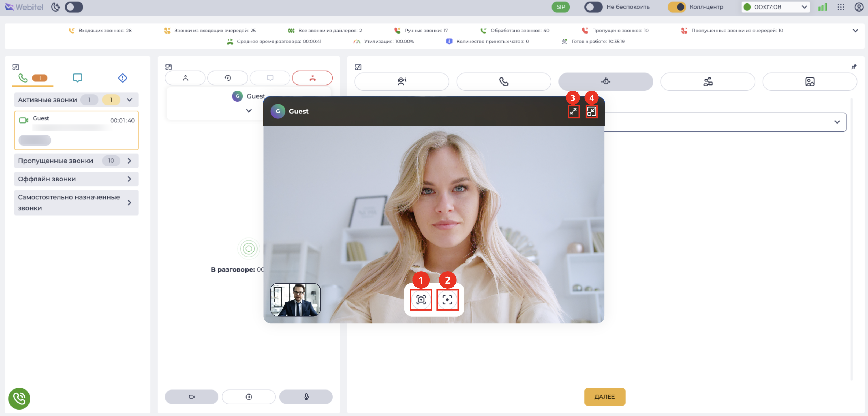Toggle dark mode switch
The height and width of the screenshot is (416, 868).
point(74,7)
